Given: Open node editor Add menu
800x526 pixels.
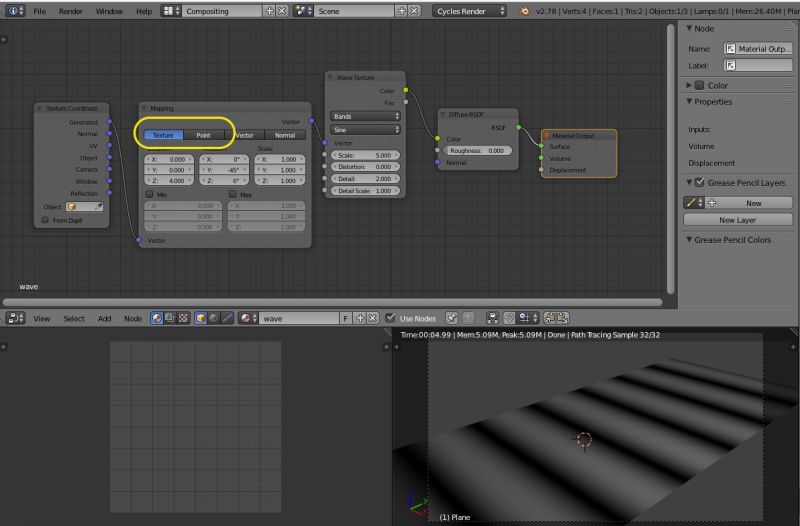Looking at the screenshot, I should [x=105, y=318].
